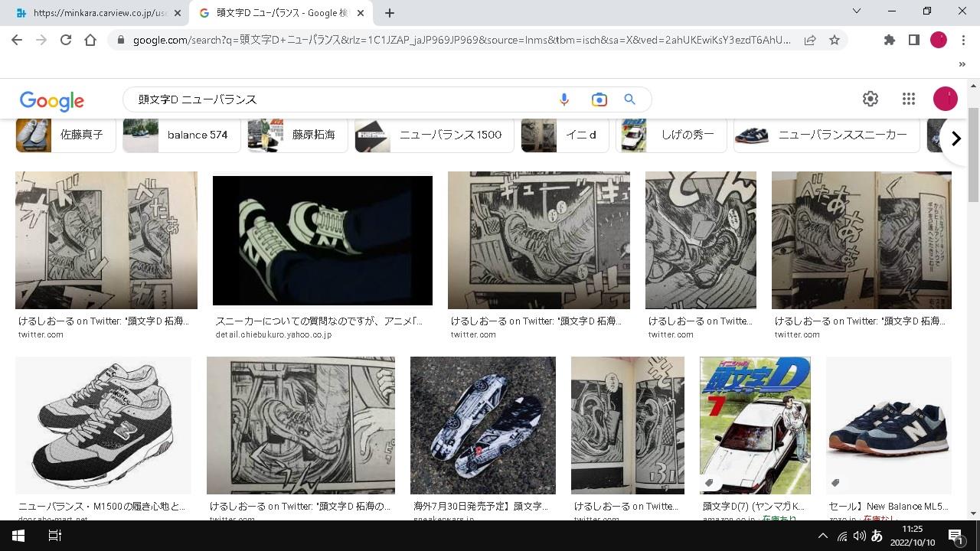Search by image with camera icon
Image resolution: width=980 pixels, height=551 pixels.
(x=599, y=99)
